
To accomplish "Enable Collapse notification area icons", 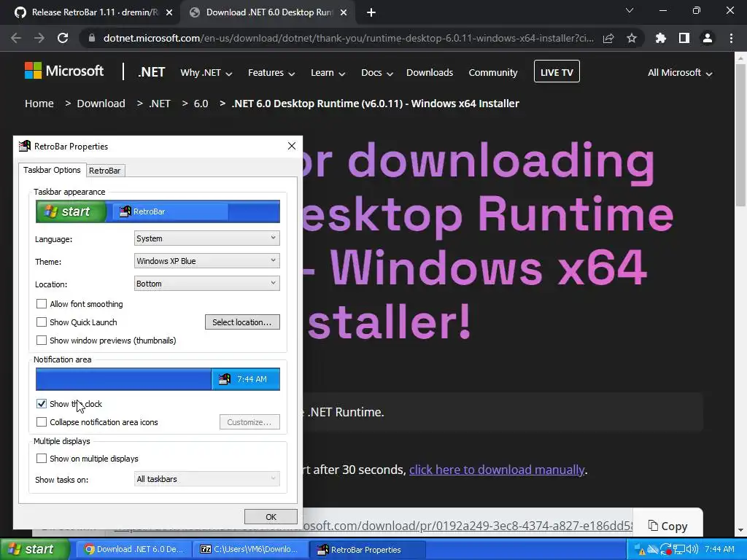I will coord(42,422).
